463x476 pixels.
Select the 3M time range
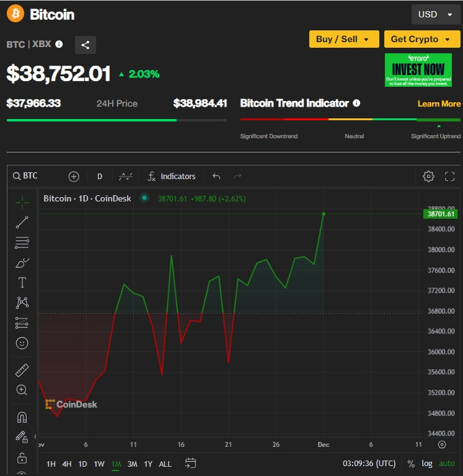[132, 464]
